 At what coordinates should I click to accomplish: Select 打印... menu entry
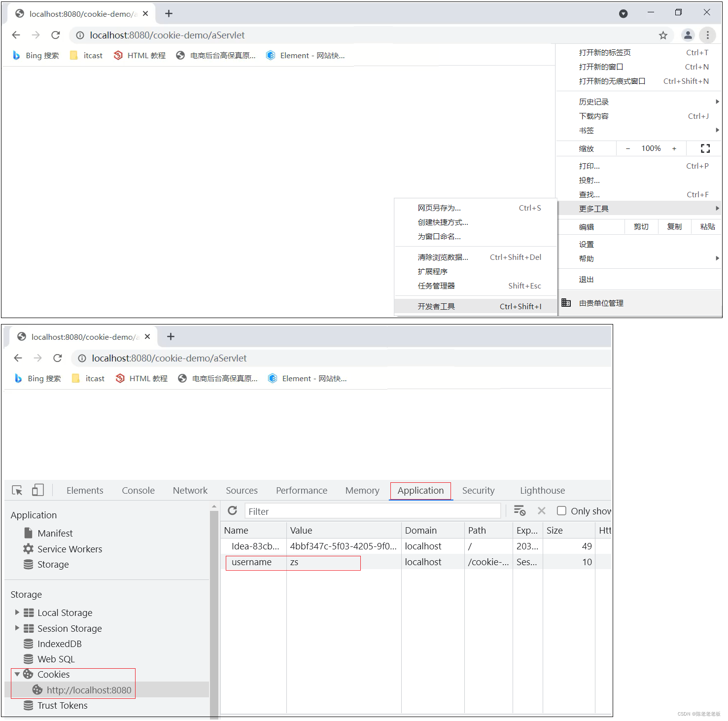click(x=639, y=166)
